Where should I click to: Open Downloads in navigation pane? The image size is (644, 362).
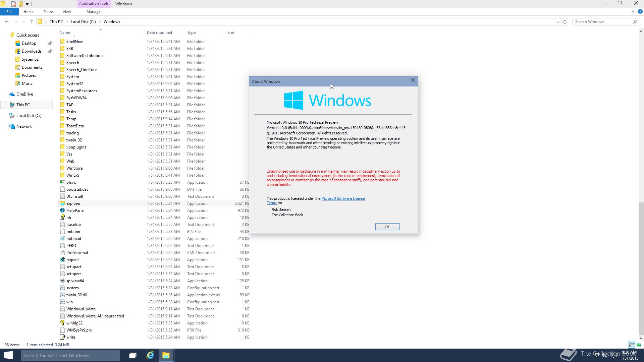point(32,51)
